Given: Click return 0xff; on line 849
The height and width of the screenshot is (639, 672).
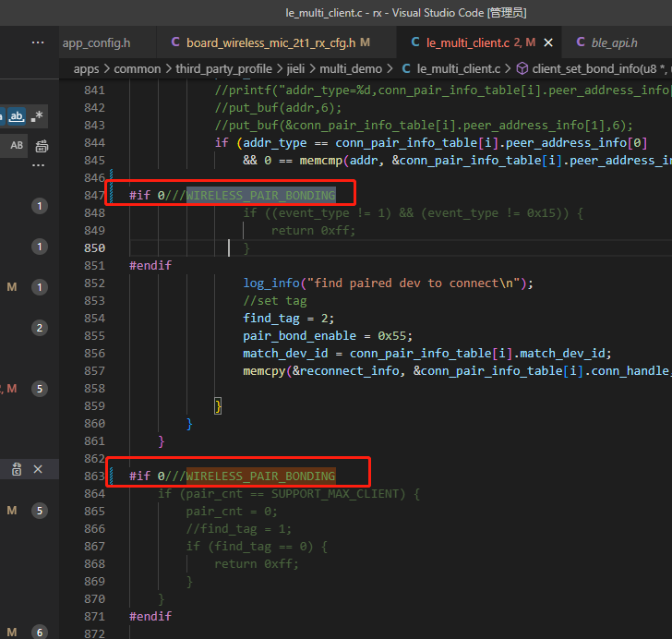Looking at the screenshot, I should click(x=313, y=231).
